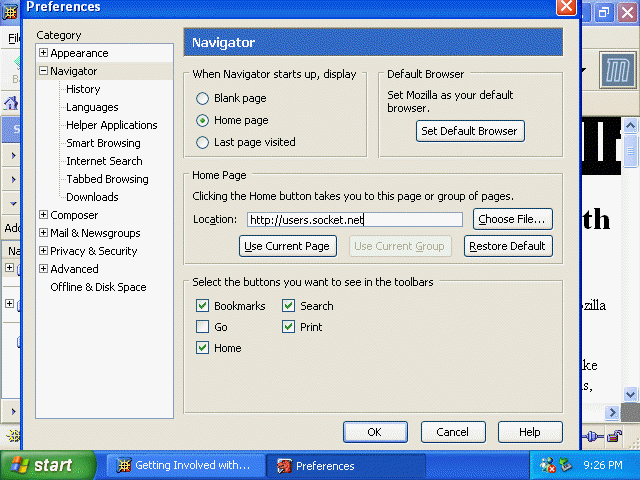This screenshot has width=640, height=480.
Task: Click the safely remove hardware tray icon
Action: point(566,465)
